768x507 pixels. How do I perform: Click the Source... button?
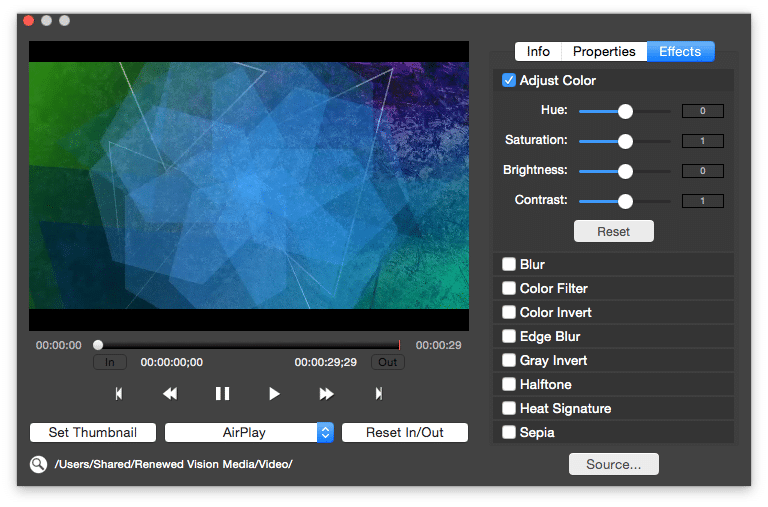click(614, 464)
